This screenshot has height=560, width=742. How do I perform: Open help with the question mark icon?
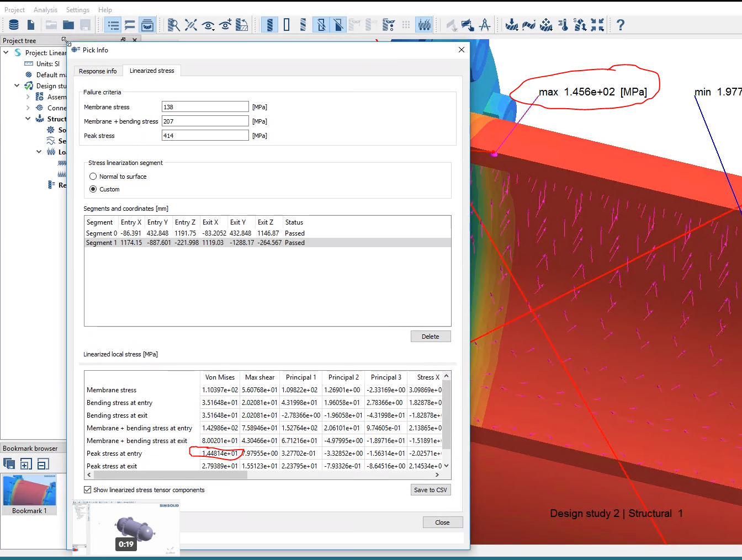tap(621, 25)
